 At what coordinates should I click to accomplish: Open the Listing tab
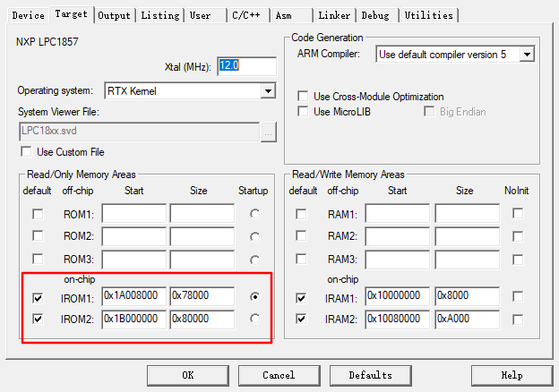click(x=160, y=15)
